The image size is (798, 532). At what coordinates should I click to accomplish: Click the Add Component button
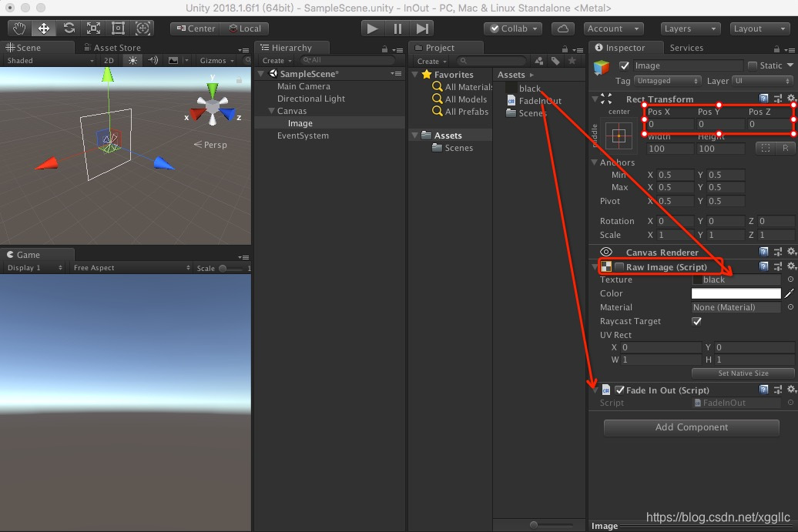tap(691, 427)
